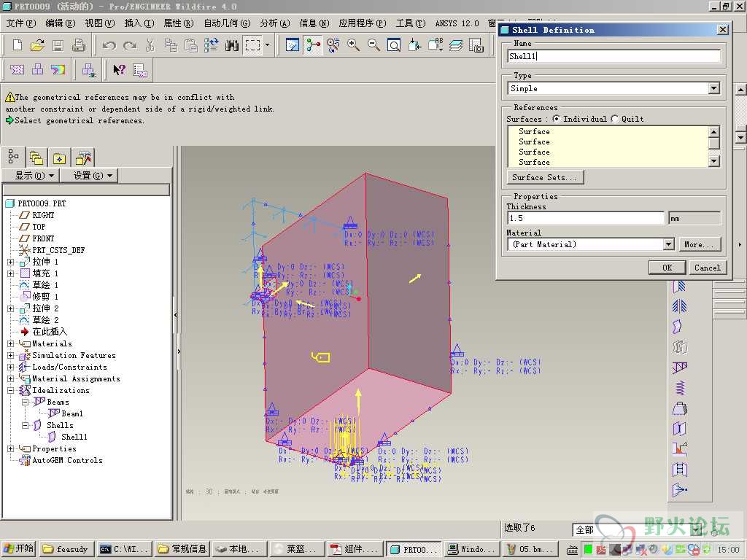Open the ANSYS 12.0 menu
This screenshot has height=560, width=747.
click(x=457, y=23)
